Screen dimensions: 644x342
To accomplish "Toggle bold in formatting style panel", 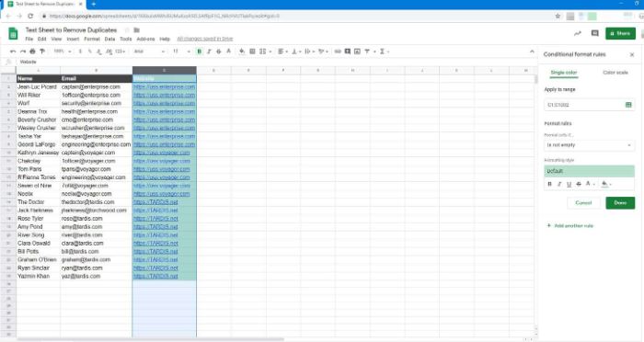I will coord(549,184).
